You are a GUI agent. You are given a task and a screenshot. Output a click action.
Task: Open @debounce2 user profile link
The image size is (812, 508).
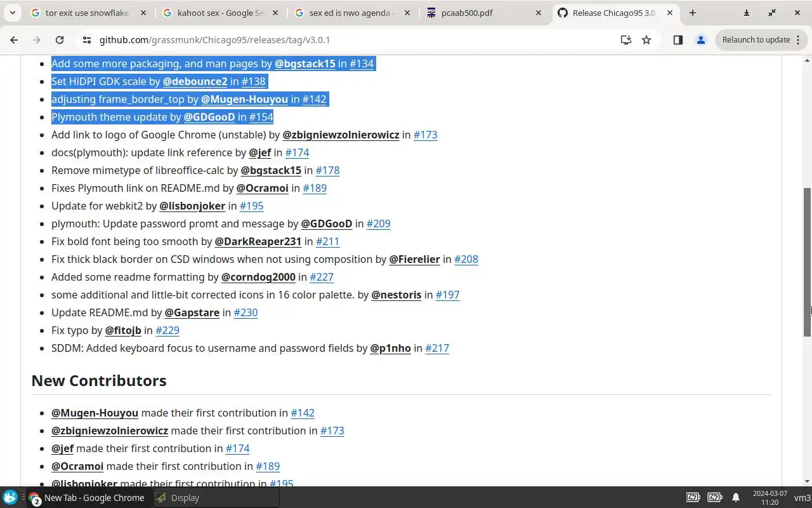point(195,81)
